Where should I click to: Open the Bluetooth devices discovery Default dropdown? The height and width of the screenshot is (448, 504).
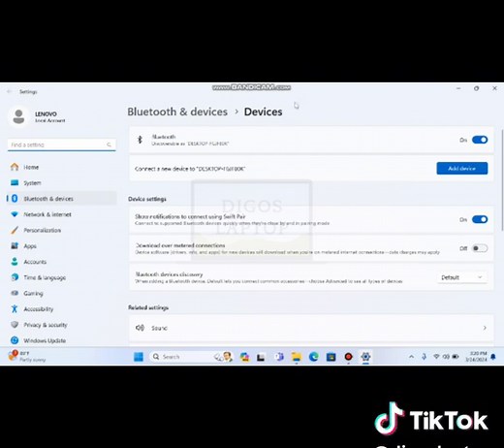(x=462, y=277)
